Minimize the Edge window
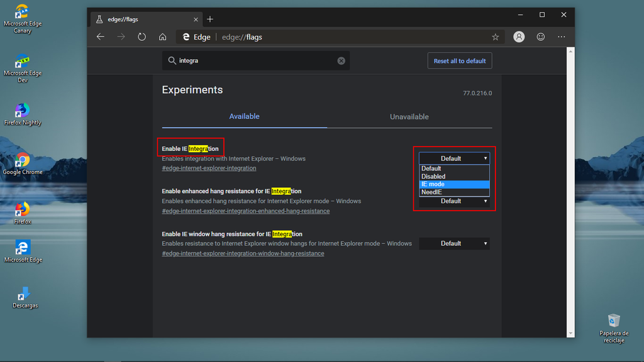The width and height of the screenshot is (644, 362). coord(520,15)
